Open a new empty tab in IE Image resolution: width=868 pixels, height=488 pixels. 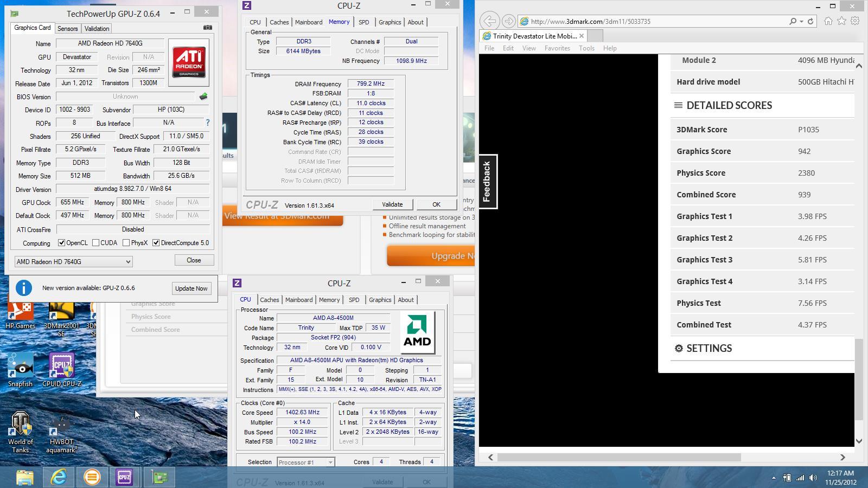[x=595, y=36]
